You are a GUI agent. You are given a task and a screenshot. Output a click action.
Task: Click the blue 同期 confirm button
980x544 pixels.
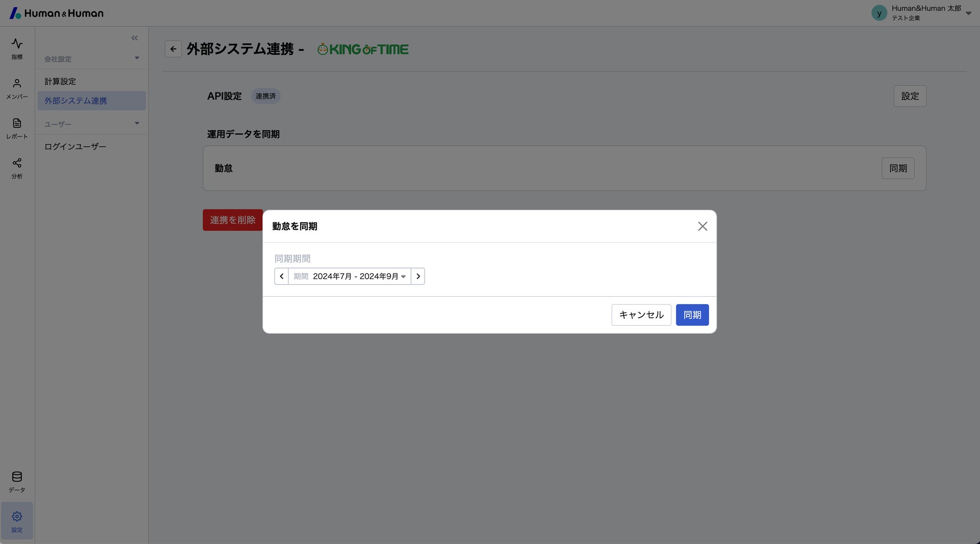tap(692, 315)
